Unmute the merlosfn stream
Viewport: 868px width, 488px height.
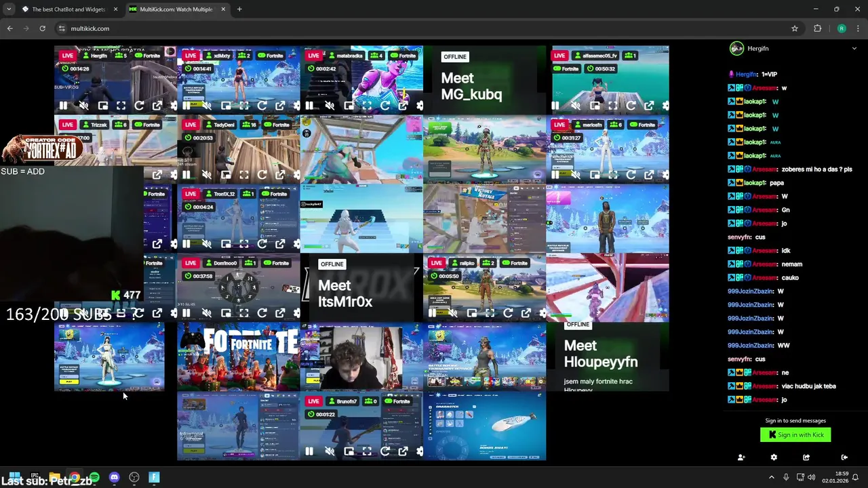[x=576, y=175]
